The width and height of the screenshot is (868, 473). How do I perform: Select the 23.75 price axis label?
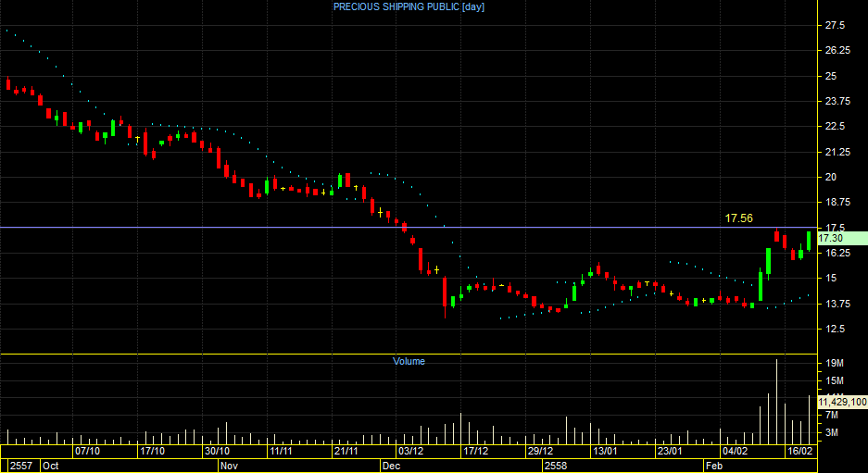(837, 101)
